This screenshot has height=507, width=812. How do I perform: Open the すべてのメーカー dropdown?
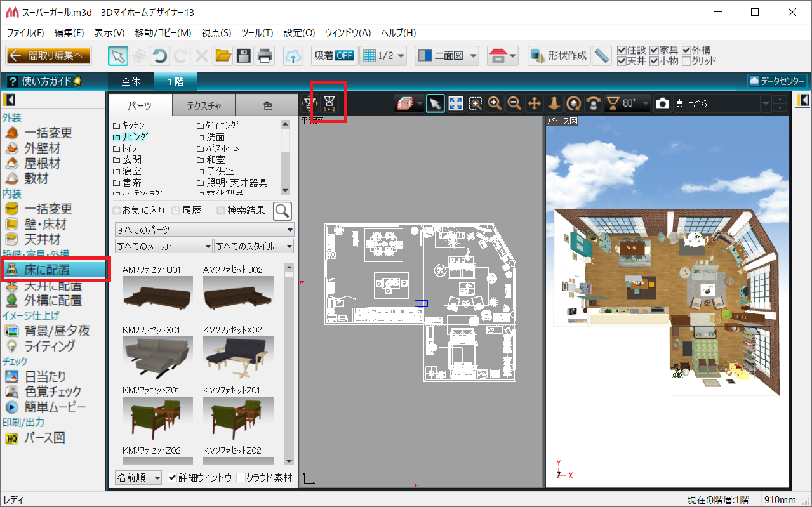[x=163, y=246]
